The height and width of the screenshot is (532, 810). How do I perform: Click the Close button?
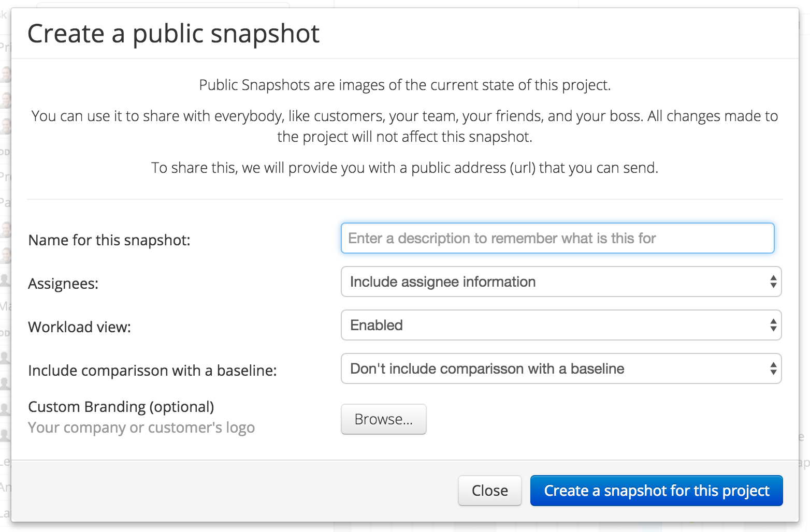490,491
